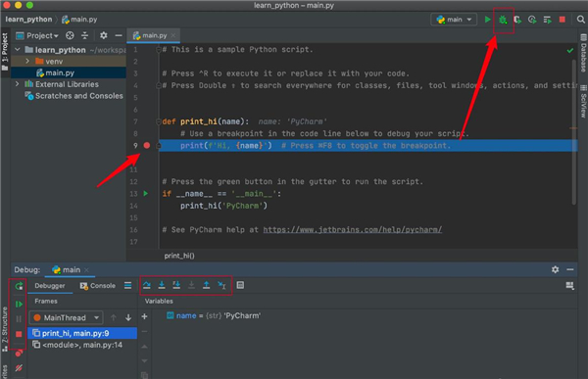This screenshot has width=588, height=379.
Task: Open the 7: Structure side tab
Action: [x=5, y=329]
